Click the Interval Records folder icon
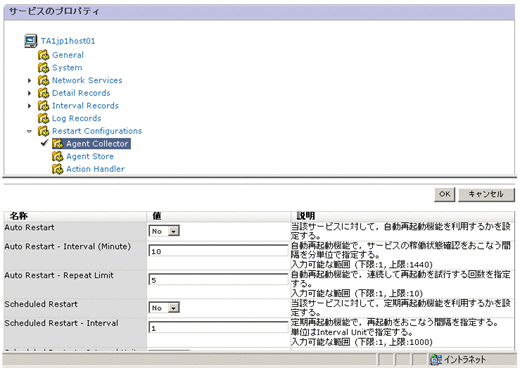 click(x=43, y=105)
